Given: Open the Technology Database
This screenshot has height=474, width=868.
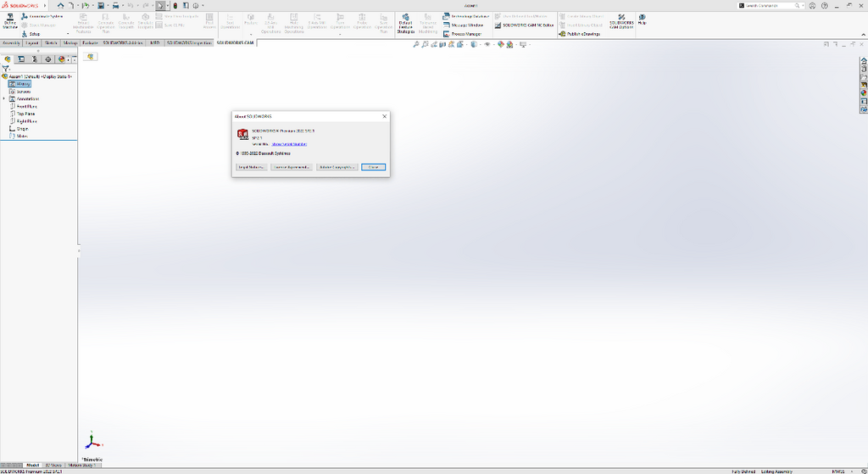Looking at the screenshot, I should (466, 17).
